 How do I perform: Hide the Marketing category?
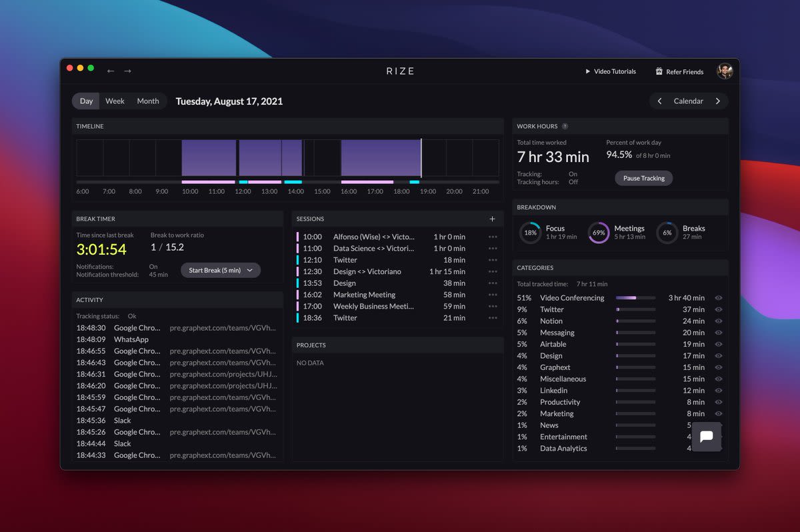pos(719,414)
